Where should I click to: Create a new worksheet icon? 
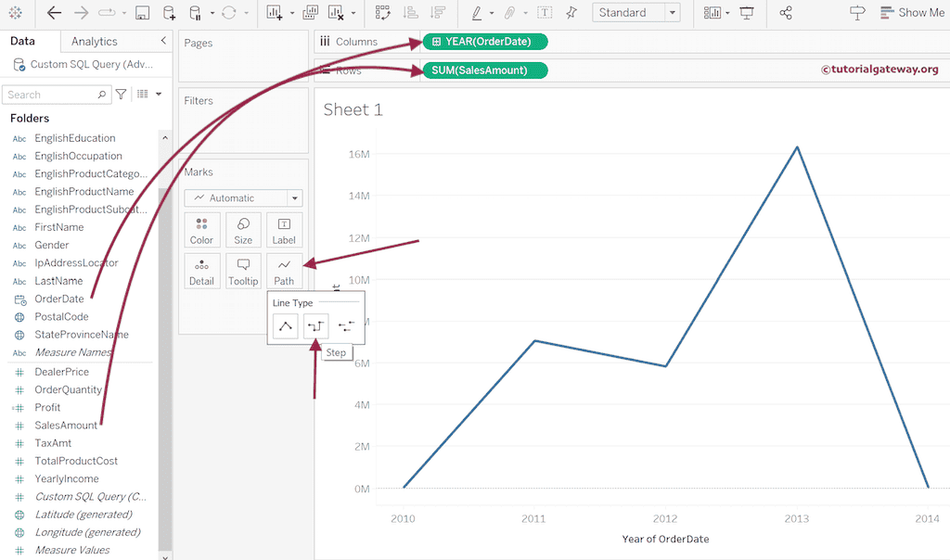click(x=275, y=13)
